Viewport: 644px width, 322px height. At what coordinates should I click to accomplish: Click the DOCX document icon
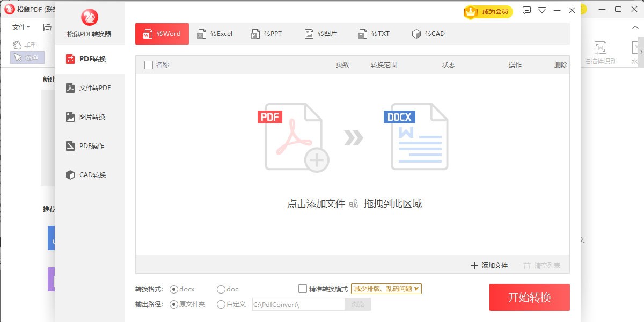(x=416, y=137)
